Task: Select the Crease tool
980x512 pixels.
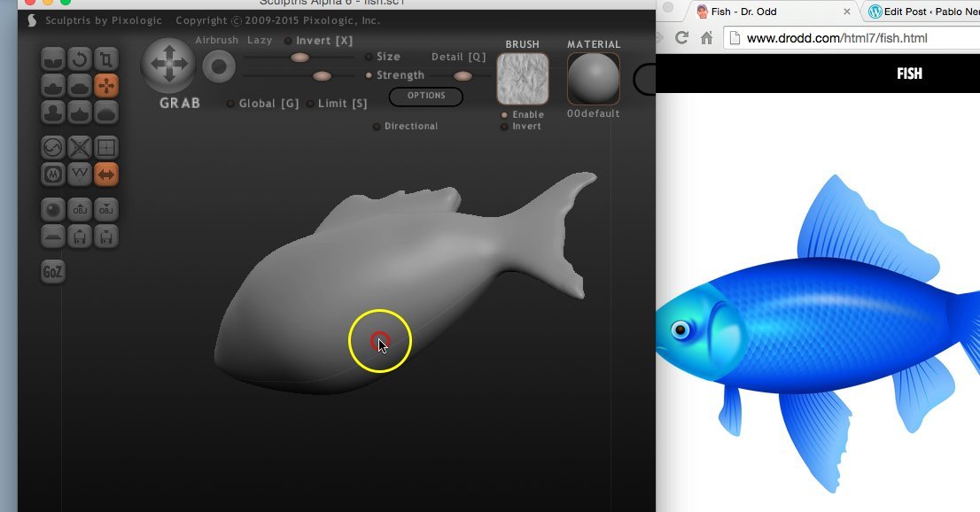Action: point(53,59)
